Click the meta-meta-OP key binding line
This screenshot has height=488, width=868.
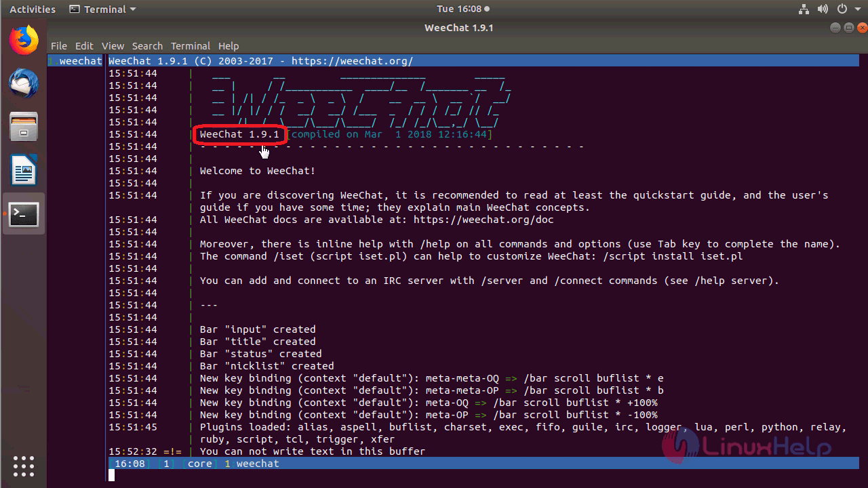click(x=432, y=390)
